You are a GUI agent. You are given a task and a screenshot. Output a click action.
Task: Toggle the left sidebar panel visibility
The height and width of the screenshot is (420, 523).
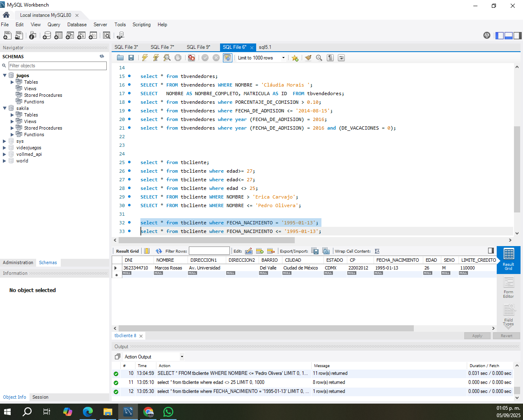click(x=500, y=35)
